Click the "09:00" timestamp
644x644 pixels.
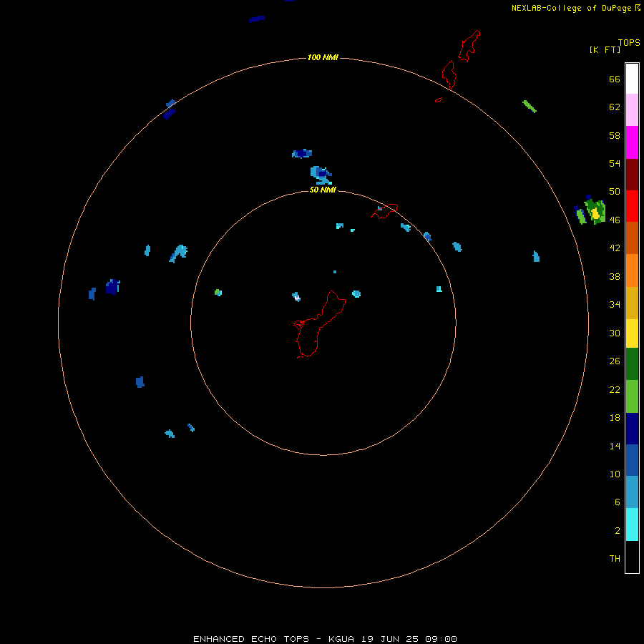pos(441,639)
